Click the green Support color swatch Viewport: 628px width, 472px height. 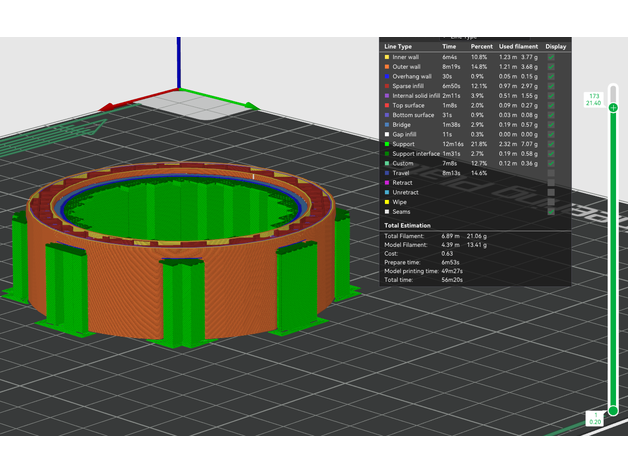[387, 145]
